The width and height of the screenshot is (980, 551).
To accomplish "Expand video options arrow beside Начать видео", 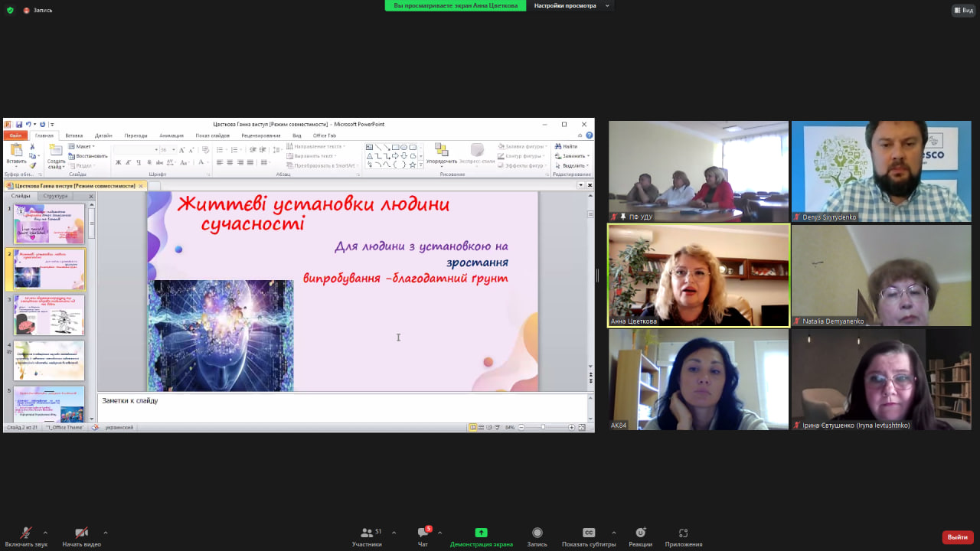I will [x=105, y=532].
